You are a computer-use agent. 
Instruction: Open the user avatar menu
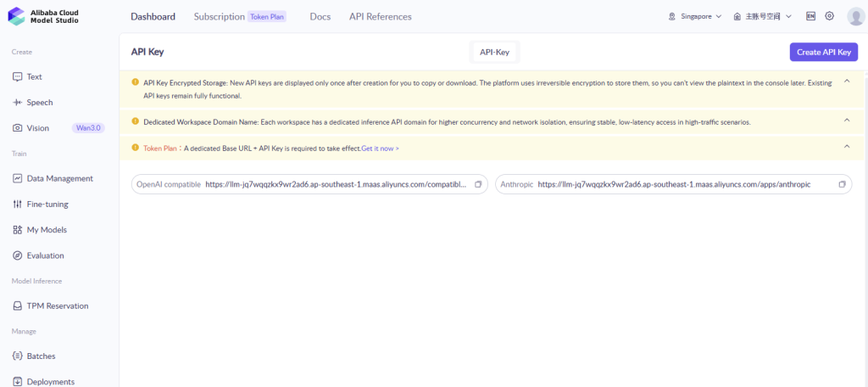click(x=856, y=16)
